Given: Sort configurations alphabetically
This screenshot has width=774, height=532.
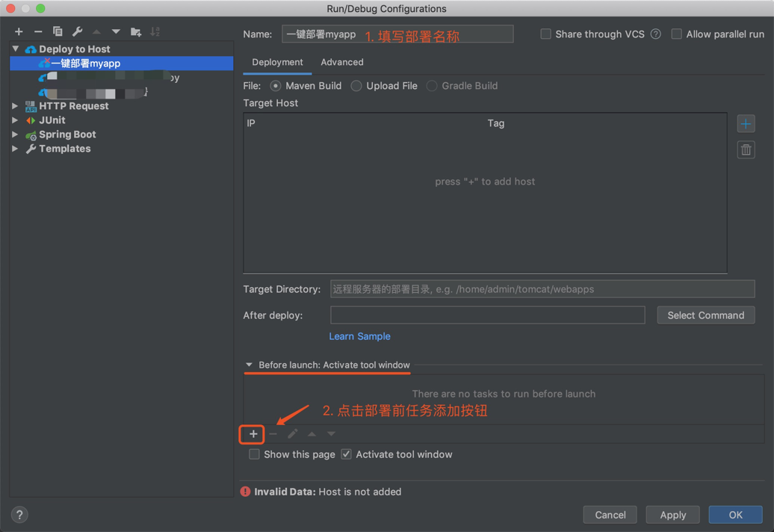Looking at the screenshot, I should tap(155, 31).
